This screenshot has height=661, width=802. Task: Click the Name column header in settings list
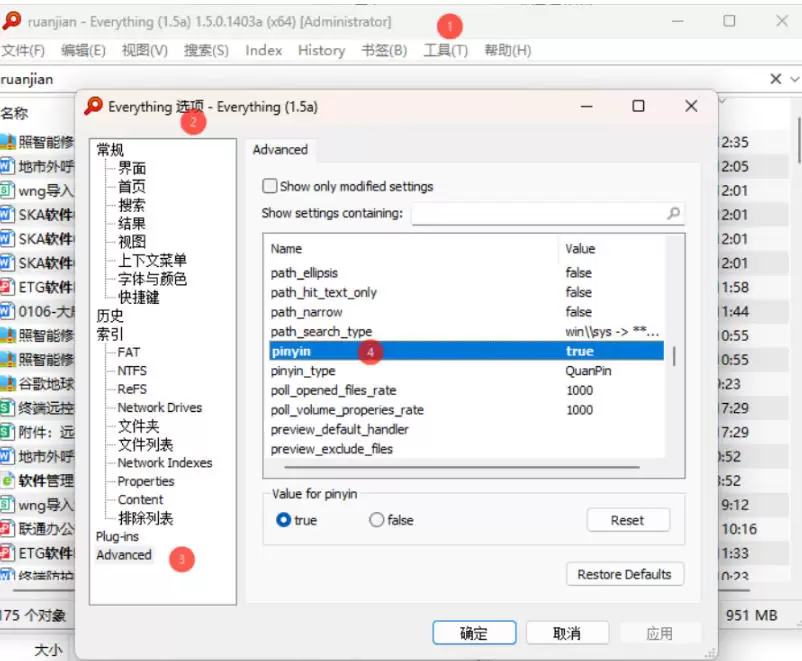[413, 249]
